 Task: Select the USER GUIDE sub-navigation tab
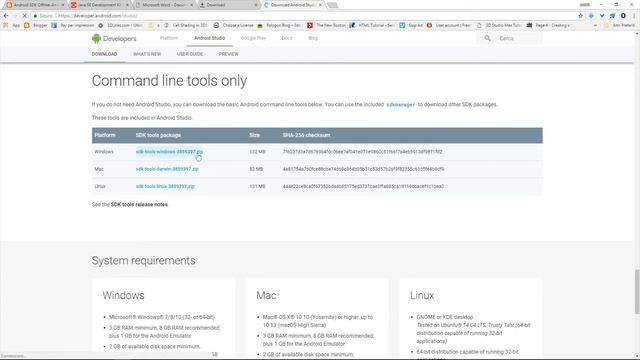click(190, 54)
